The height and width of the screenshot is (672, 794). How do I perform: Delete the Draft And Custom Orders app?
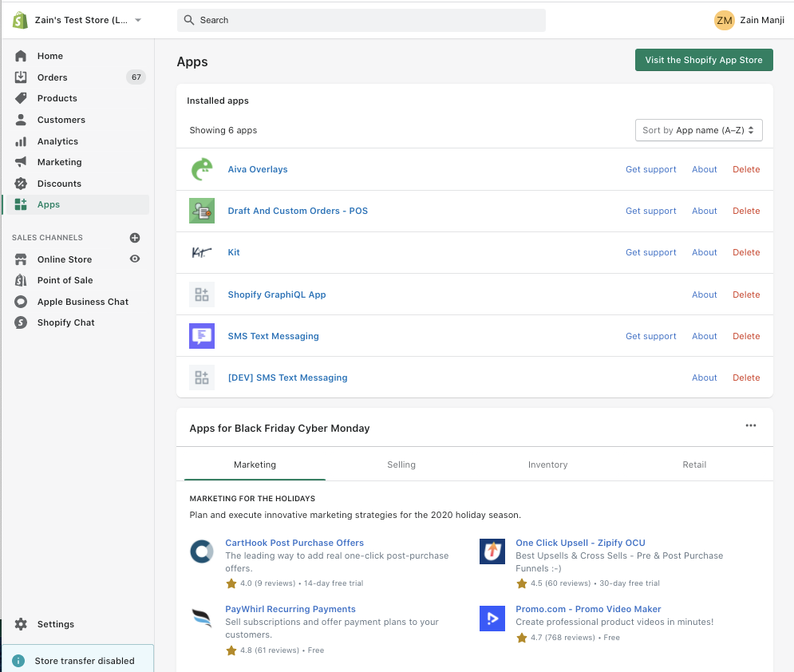pos(746,211)
